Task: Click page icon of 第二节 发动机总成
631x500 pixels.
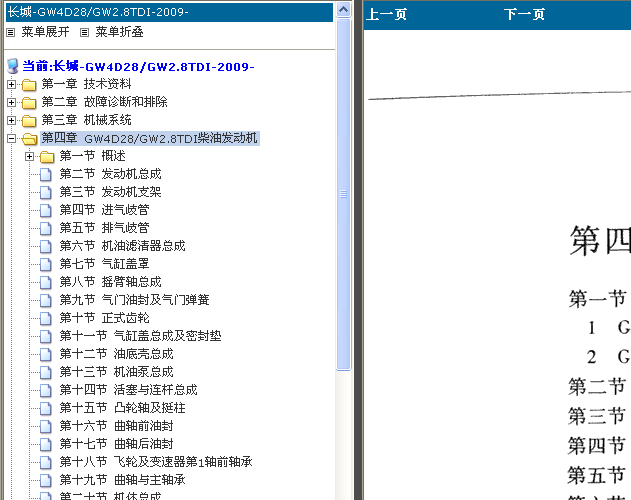Action: click(46, 175)
